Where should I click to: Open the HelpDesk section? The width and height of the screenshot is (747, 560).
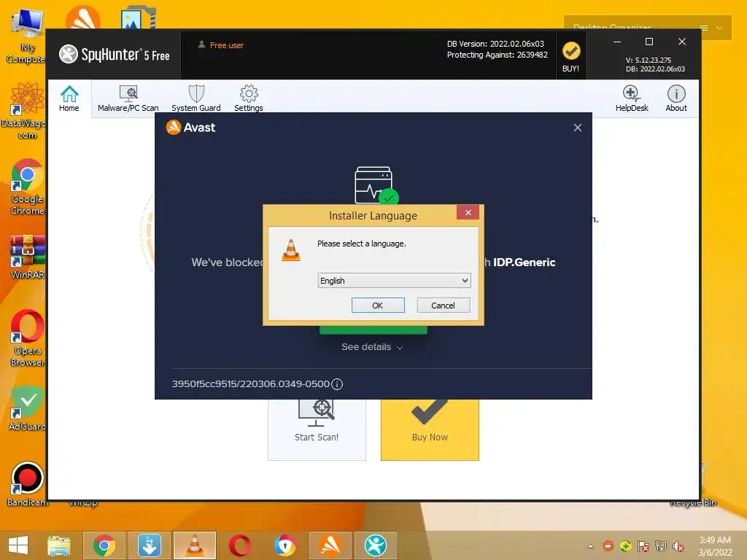(x=632, y=98)
